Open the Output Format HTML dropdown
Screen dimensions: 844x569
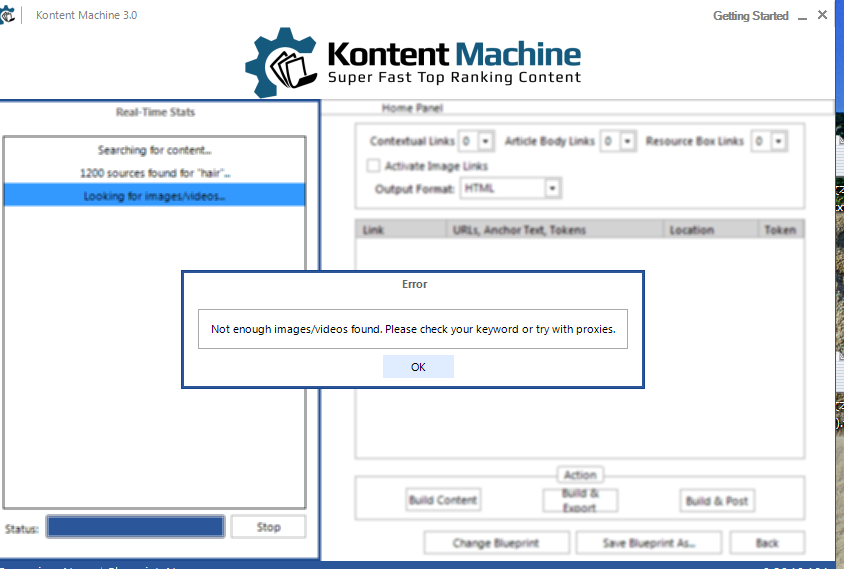click(552, 188)
